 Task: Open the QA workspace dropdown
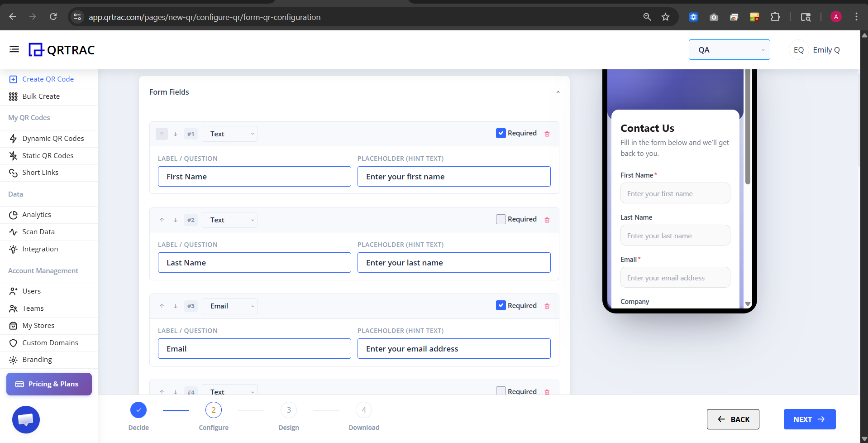729,49
